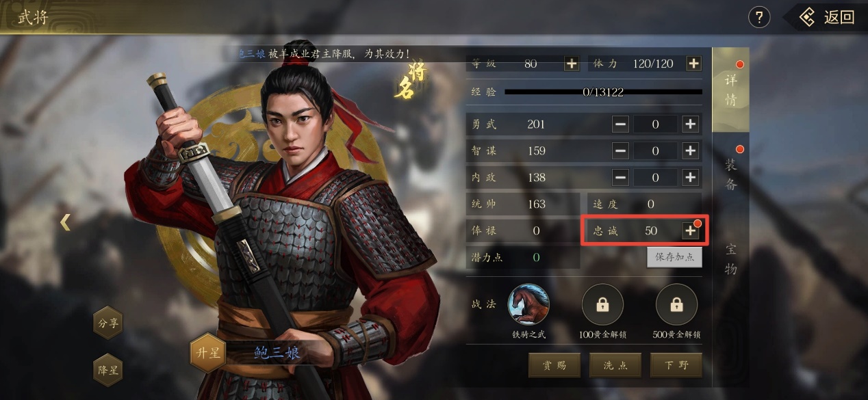
Task: Add 体力 stamina with plus button
Action: (x=693, y=64)
